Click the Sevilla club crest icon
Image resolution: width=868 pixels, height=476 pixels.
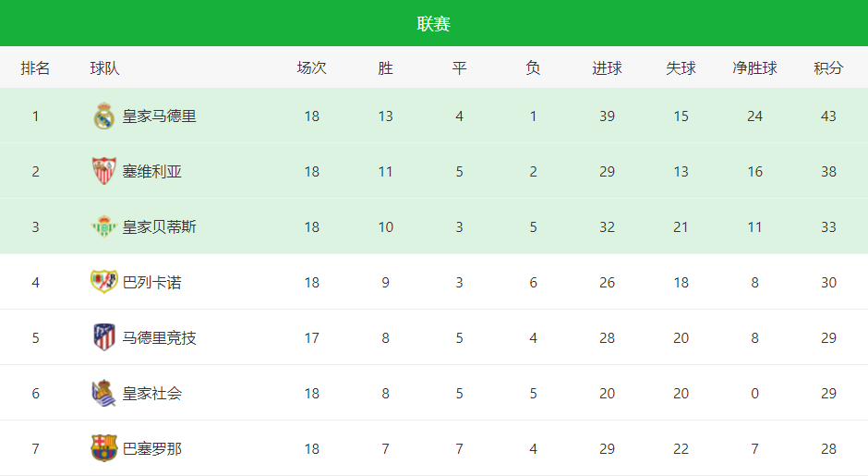(103, 171)
